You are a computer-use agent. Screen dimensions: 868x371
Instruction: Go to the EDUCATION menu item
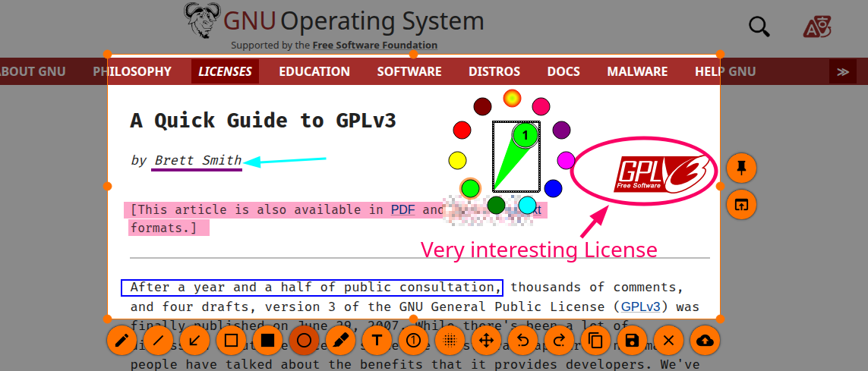(x=314, y=72)
